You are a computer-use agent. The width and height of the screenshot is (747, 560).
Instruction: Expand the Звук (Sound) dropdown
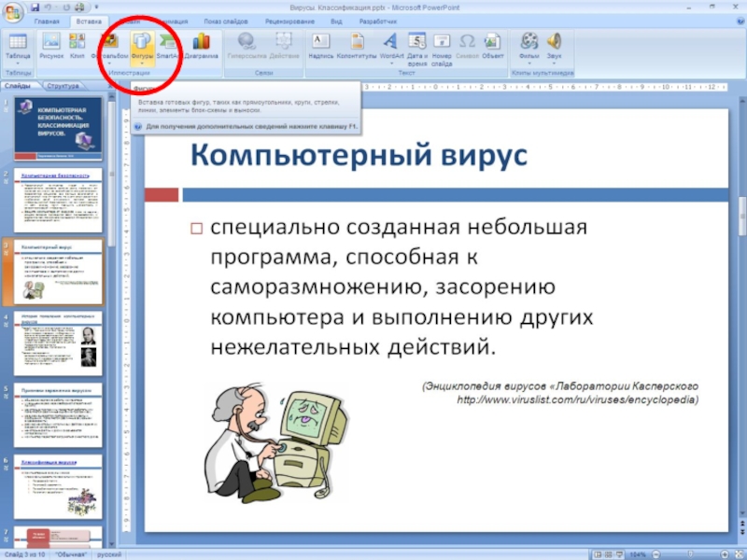point(554,63)
